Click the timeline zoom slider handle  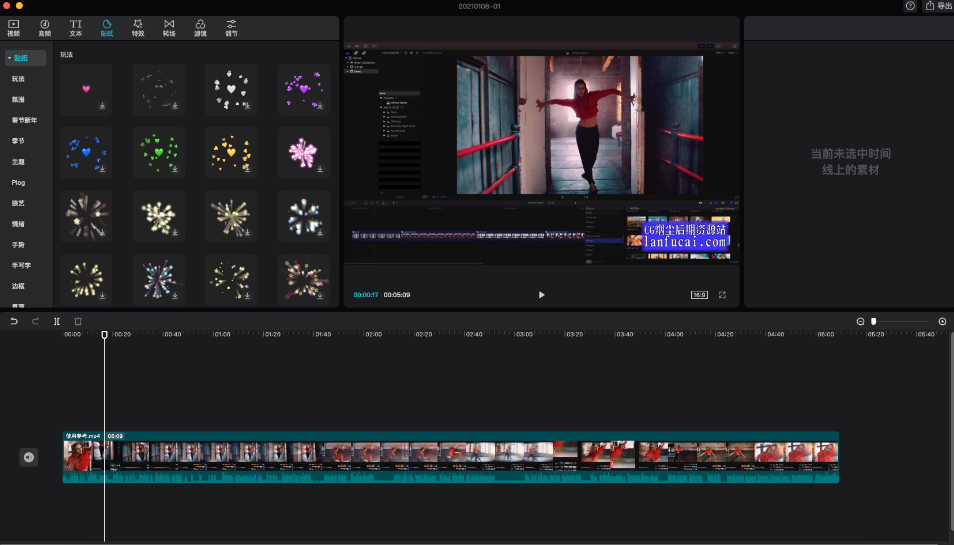(x=874, y=321)
